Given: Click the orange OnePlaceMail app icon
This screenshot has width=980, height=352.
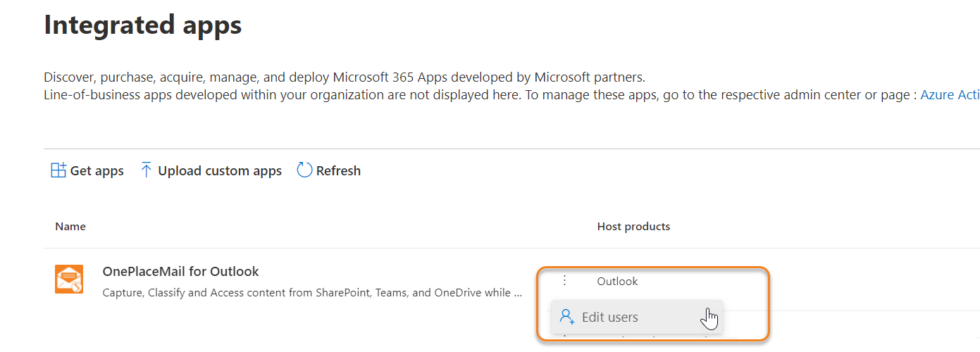Looking at the screenshot, I should [x=69, y=279].
